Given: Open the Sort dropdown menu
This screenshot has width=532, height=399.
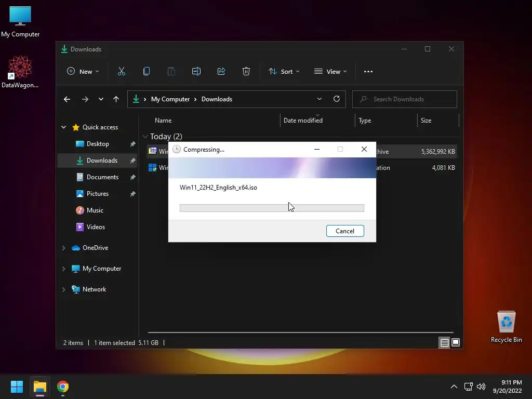Looking at the screenshot, I should (284, 72).
